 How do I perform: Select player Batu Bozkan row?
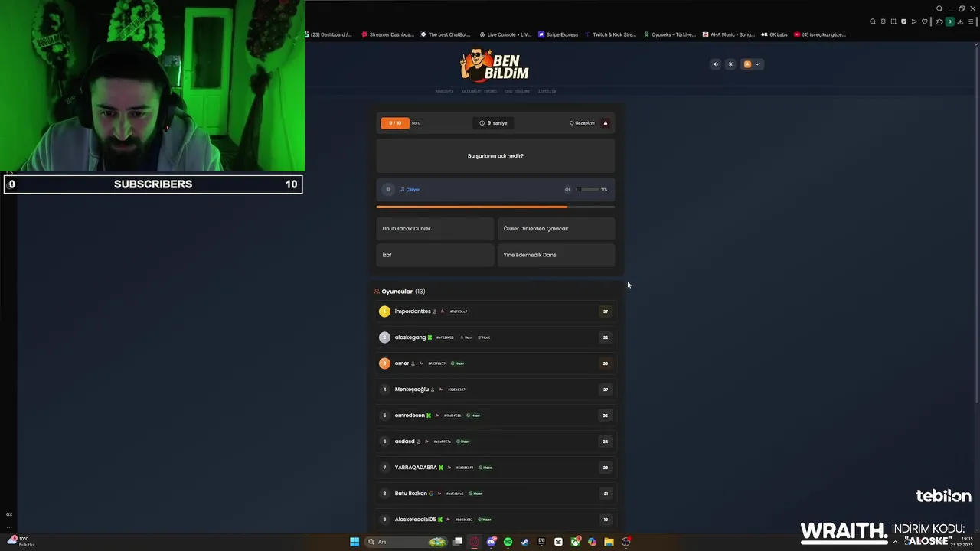click(x=495, y=494)
